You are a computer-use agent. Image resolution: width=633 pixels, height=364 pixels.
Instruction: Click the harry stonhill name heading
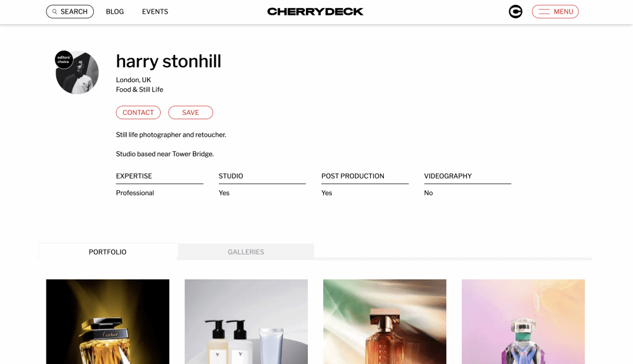(168, 62)
